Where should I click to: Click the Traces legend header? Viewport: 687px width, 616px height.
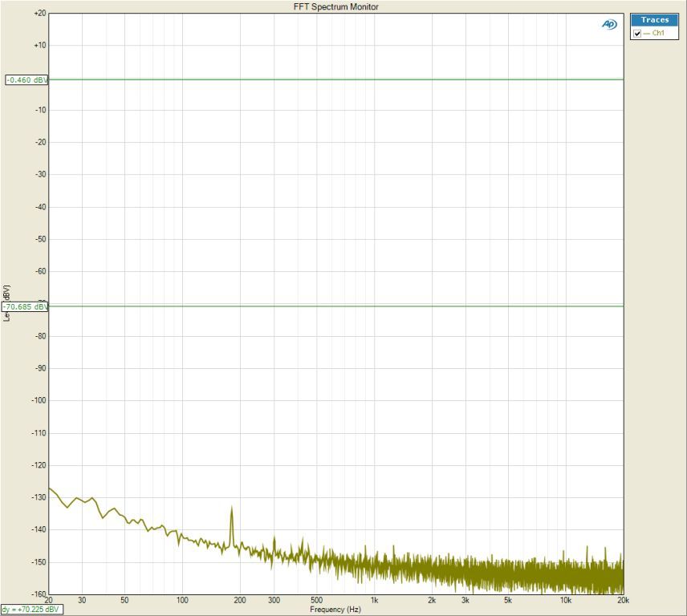[655, 20]
